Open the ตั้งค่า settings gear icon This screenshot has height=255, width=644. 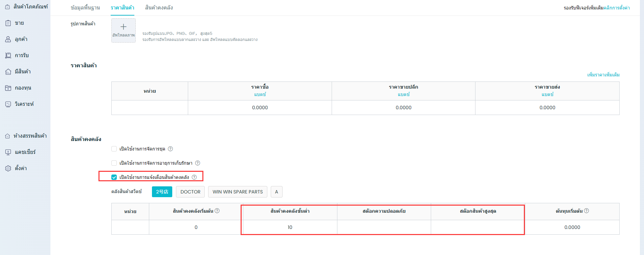tap(8, 168)
